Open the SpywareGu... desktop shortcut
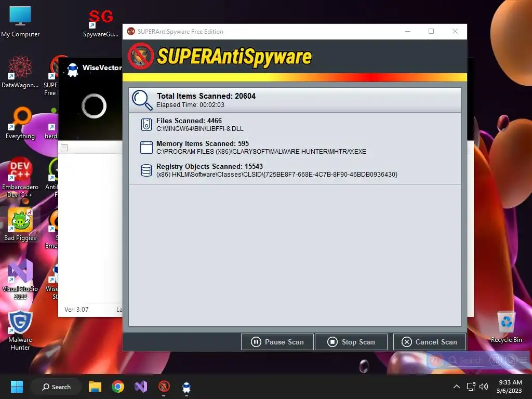Screen dimensions: 532x399 [x=101, y=23]
